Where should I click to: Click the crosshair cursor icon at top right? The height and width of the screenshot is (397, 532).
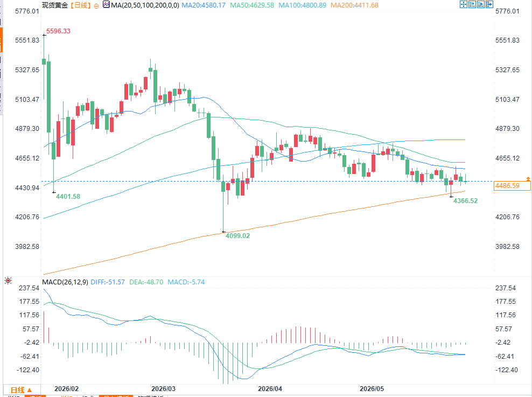coord(464,4)
